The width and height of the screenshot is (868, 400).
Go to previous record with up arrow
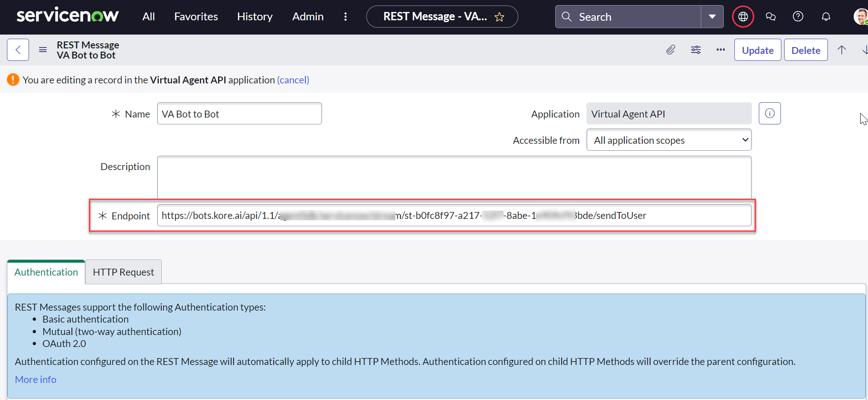[842, 50]
